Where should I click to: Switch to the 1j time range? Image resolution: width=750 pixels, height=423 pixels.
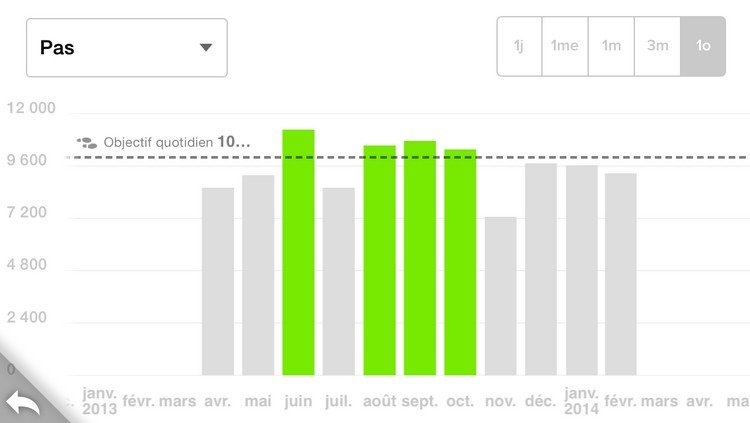[519, 46]
